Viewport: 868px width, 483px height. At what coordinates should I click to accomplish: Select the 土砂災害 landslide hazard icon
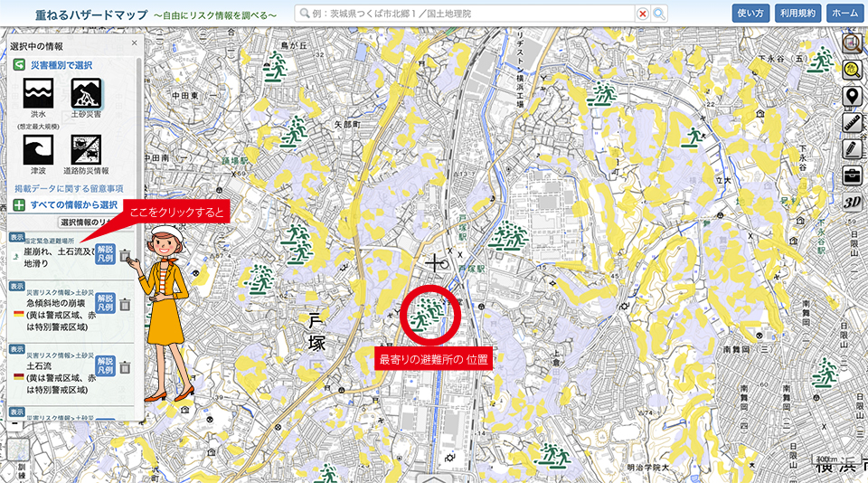click(x=87, y=94)
